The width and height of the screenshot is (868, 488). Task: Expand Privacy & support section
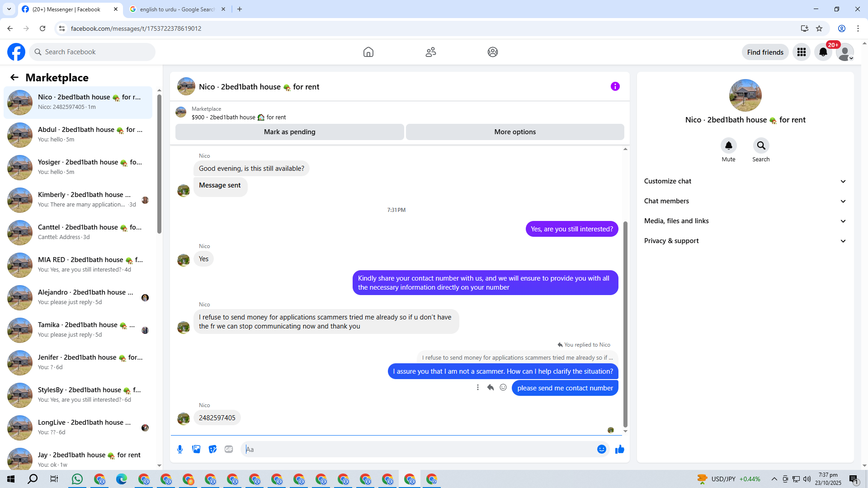click(x=745, y=241)
